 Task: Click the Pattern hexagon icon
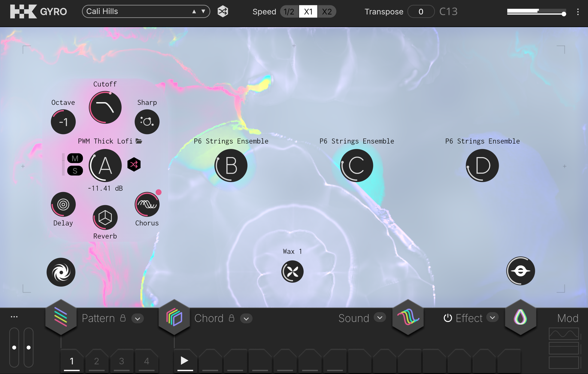coord(61,317)
